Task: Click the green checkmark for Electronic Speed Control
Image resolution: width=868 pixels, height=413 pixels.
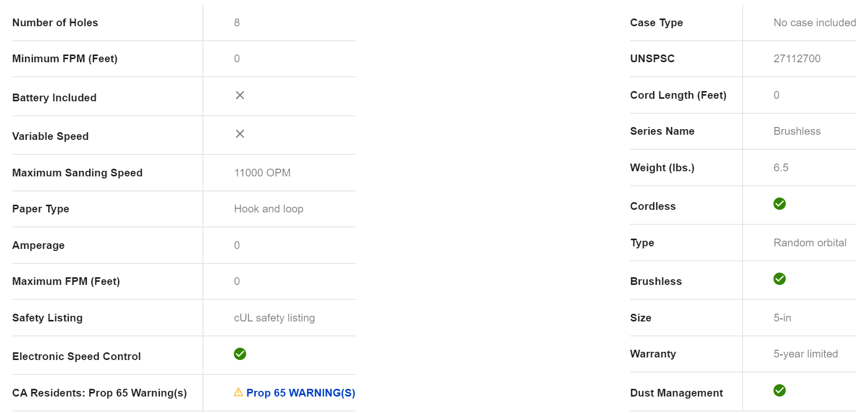Action: coord(240,354)
